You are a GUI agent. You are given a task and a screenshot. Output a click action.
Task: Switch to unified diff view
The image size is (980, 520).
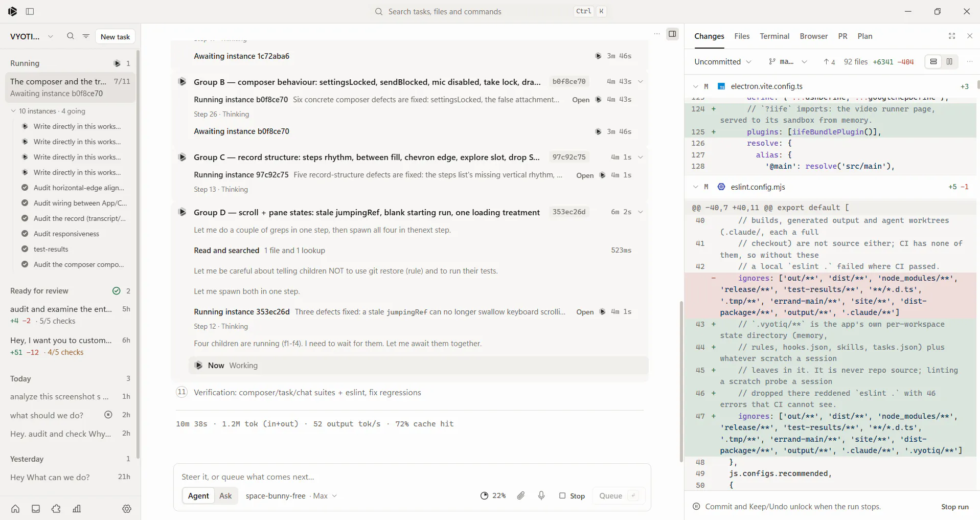(x=933, y=62)
